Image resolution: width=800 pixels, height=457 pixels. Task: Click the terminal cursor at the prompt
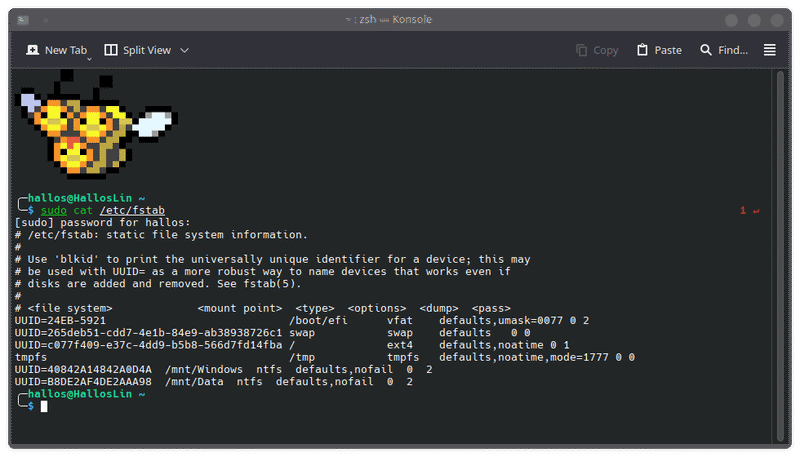click(x=44, y=406)
